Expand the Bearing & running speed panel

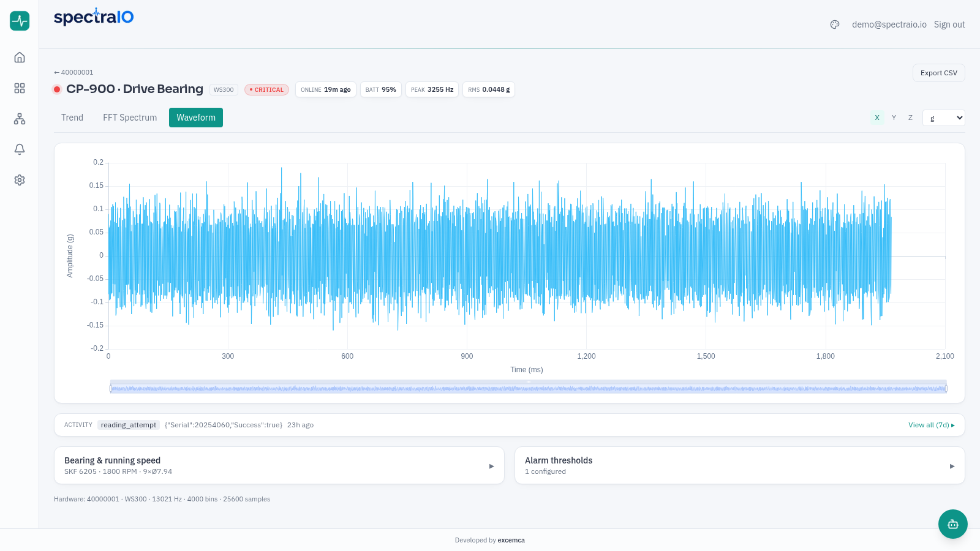pos(279,465)
